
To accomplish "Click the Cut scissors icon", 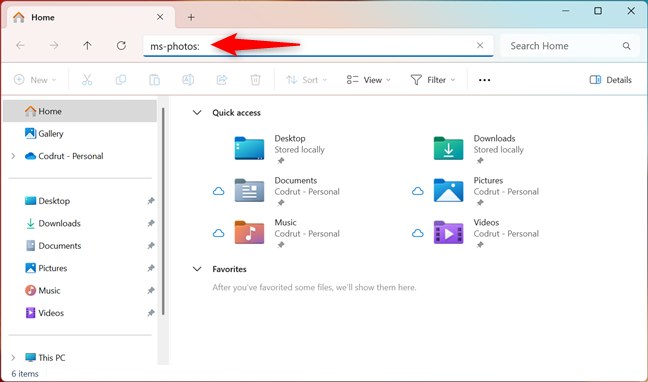I will (87, 80).
